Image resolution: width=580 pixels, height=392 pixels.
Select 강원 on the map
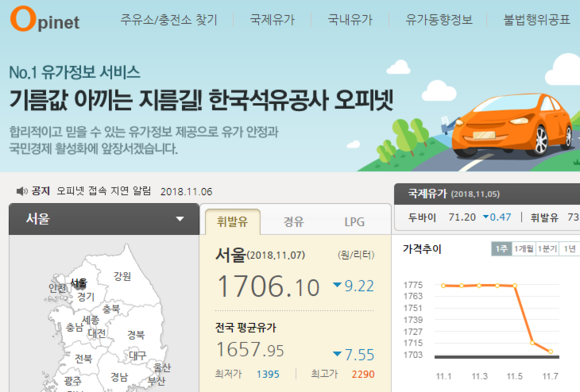point(122,276)
